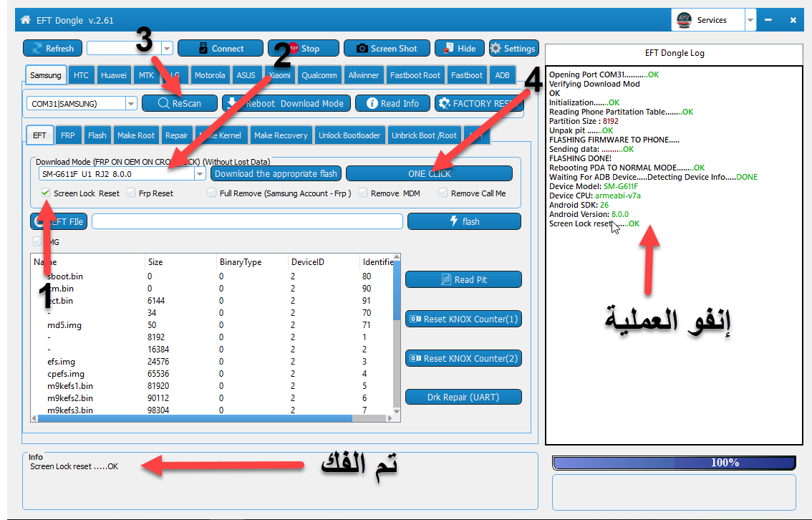Expand the dropdown next to Refresh

(x=167, y=48)
